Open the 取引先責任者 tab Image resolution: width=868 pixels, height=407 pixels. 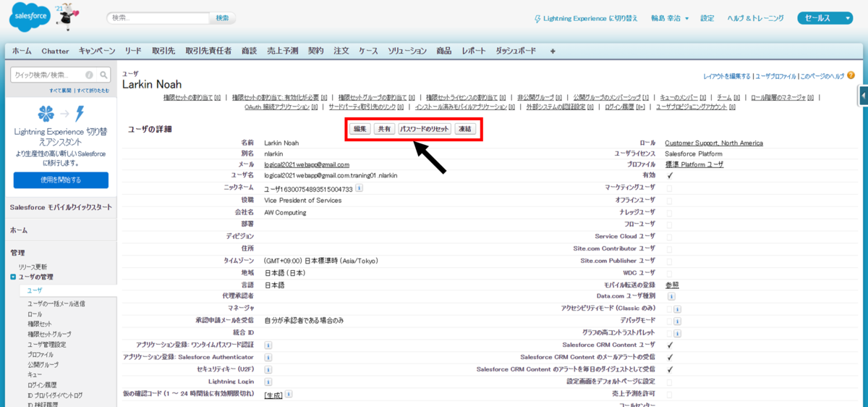(208, 51)
